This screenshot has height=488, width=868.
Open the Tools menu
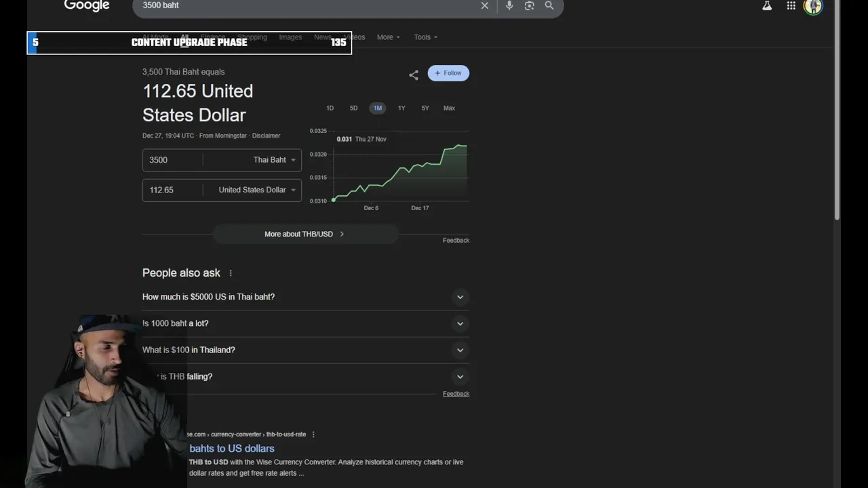(425, 37)
